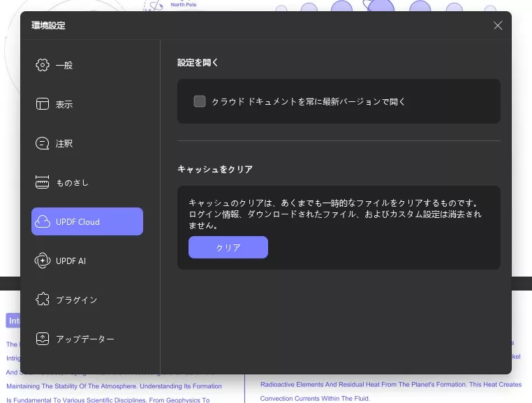Viewport: 532px width, 403px height.
Task: Click the キャッシュをクリア heading
Action: coord(215,169)
